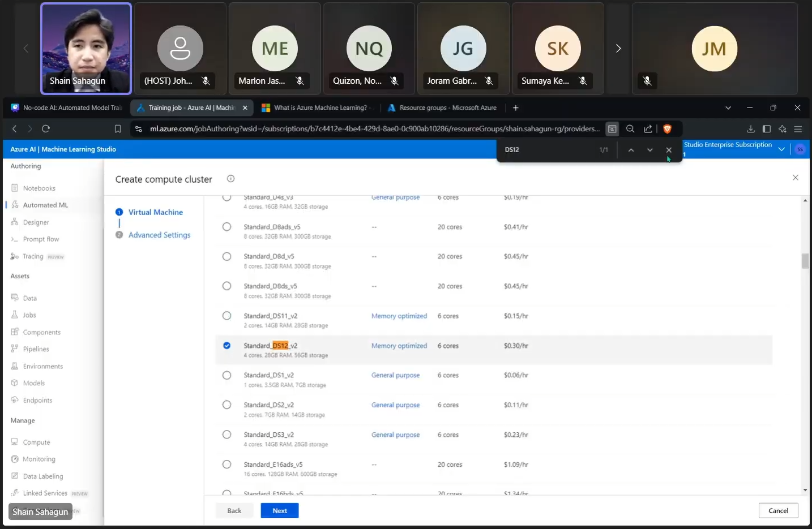Close the Create compute cluster panel
The width and height of the screenshot is (812, 529).
(x=795, y=178)
